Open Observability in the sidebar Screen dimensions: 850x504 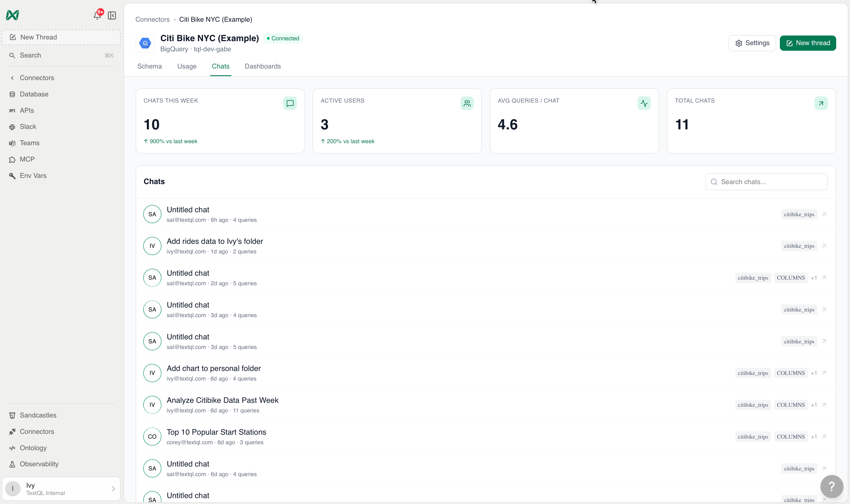(x=61, y=464)
